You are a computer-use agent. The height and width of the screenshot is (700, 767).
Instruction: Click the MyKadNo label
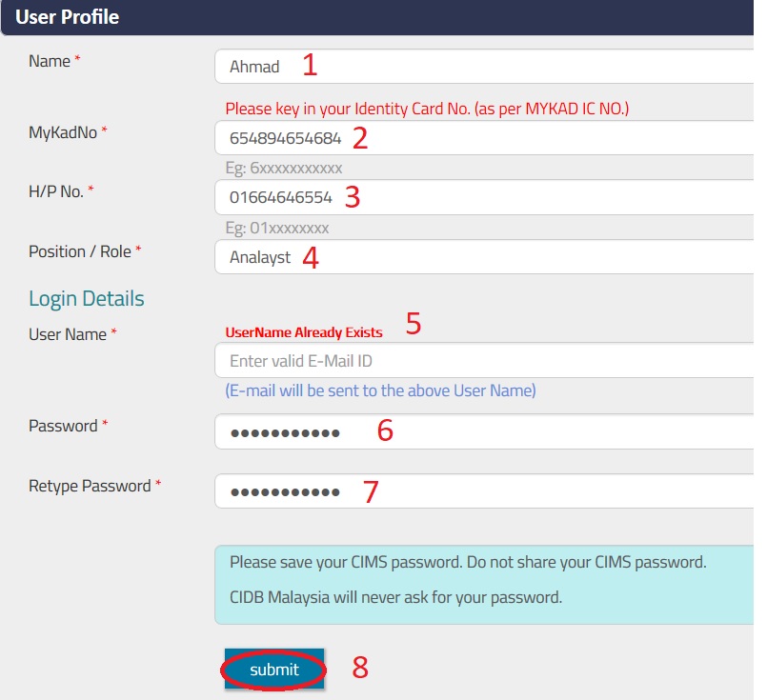pyautogui.click(x=63, y=132)
